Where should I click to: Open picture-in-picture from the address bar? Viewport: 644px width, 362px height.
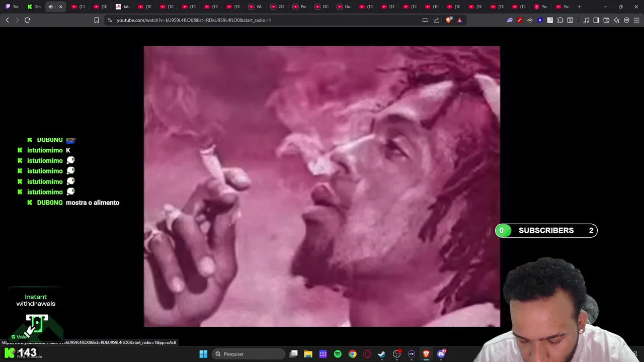click(x=425, y=20)
